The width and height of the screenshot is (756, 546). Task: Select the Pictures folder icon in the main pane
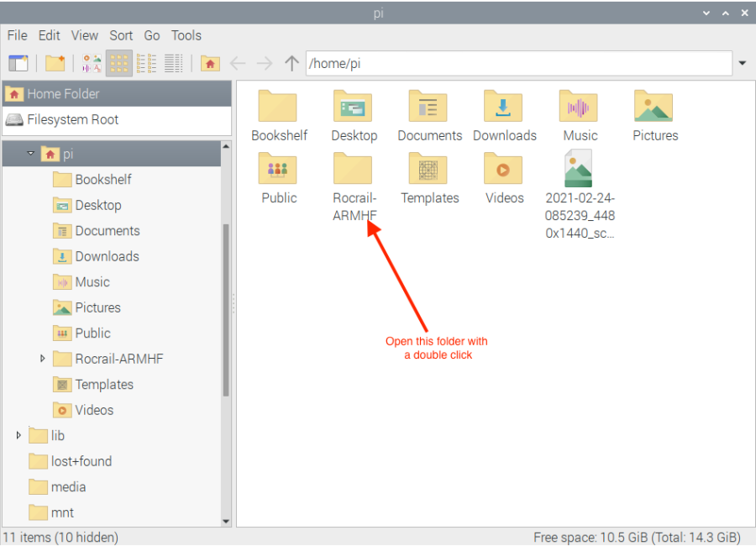pos(654,108)
